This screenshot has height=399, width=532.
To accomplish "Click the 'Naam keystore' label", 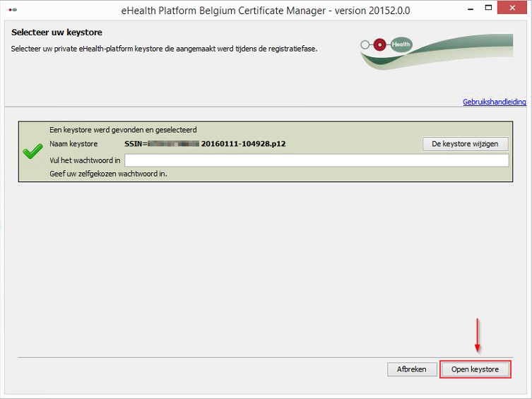I will point(73,144).
